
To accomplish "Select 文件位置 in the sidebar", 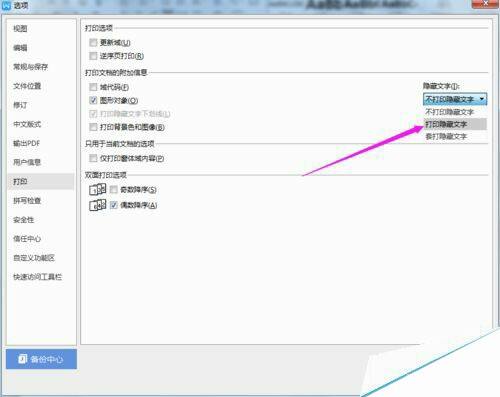I will (x=27, y=86).
